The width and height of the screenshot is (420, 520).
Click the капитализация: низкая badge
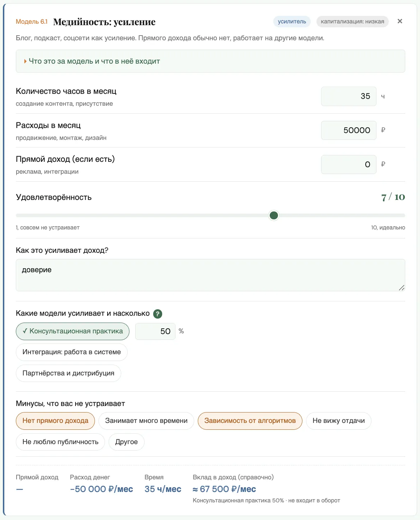click(x=352, y=22)
